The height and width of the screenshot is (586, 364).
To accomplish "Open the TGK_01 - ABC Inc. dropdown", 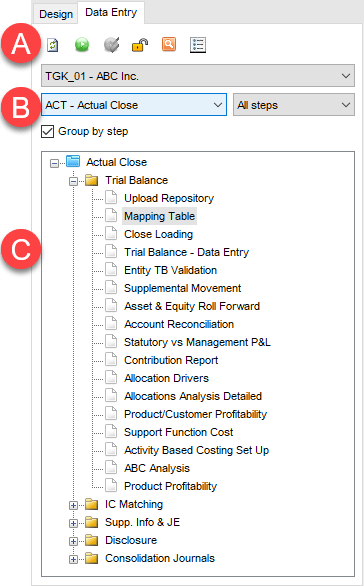I will [198, 76].
